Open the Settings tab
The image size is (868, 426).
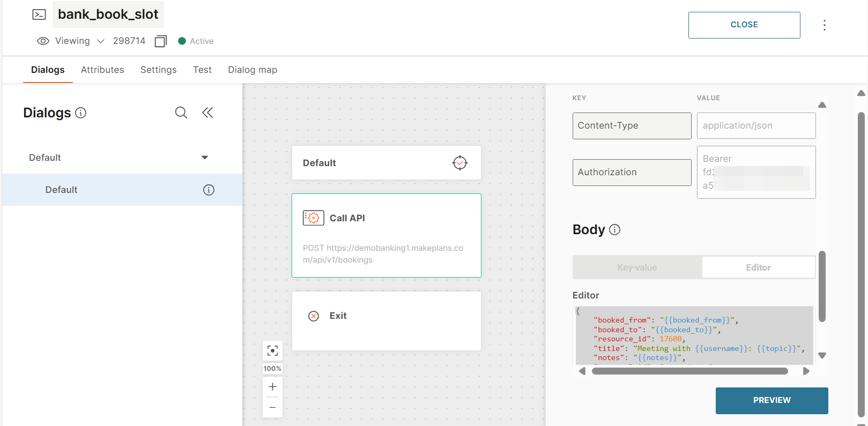[158, 70]
